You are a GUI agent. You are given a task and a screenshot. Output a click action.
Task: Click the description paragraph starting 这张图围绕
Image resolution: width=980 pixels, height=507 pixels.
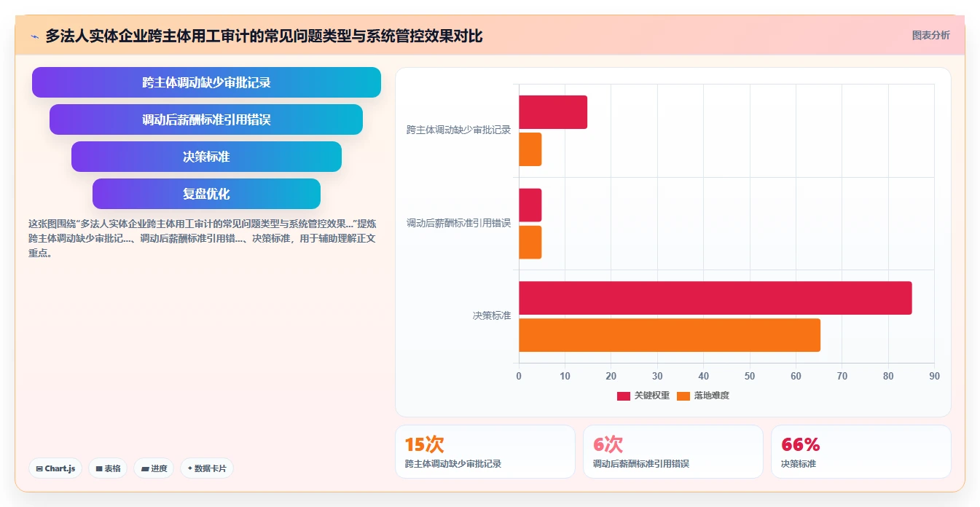click(202, 238)
